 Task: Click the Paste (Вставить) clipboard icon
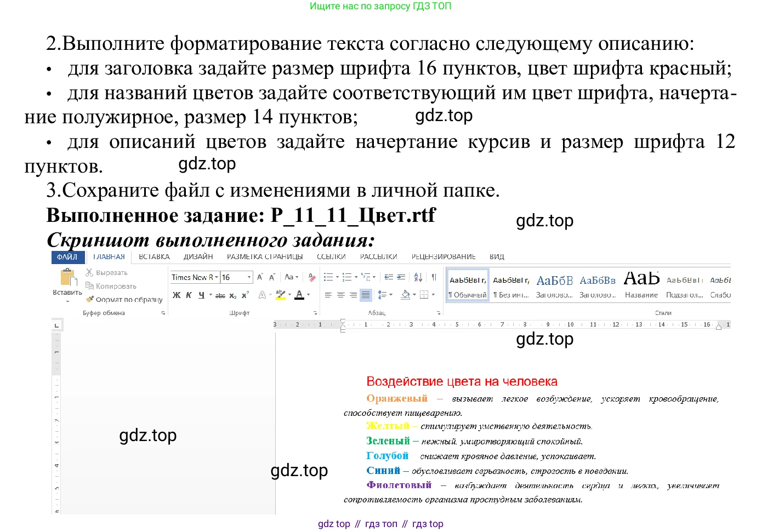pos(68,277)
